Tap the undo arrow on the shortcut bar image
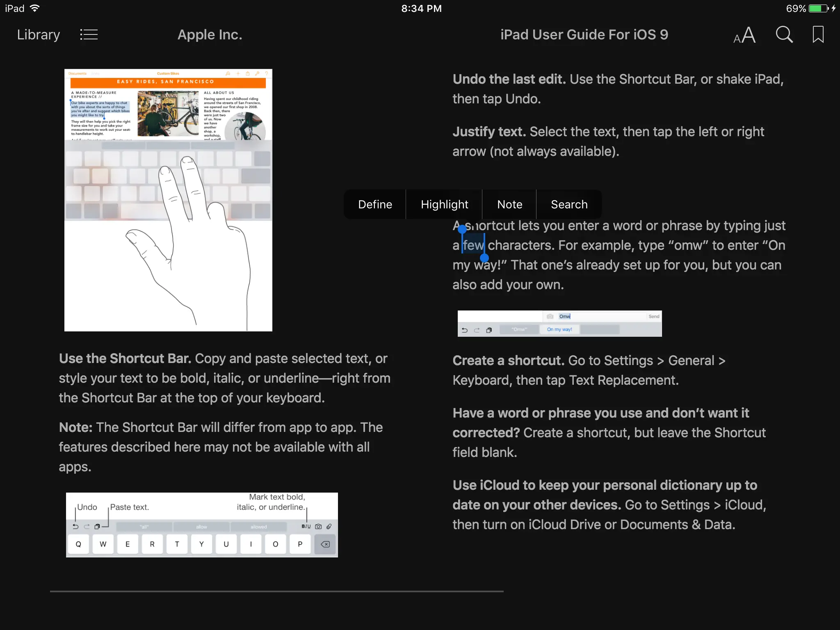Image resolution: width=840 pixels, height=630 pixels. pos(76,526)
